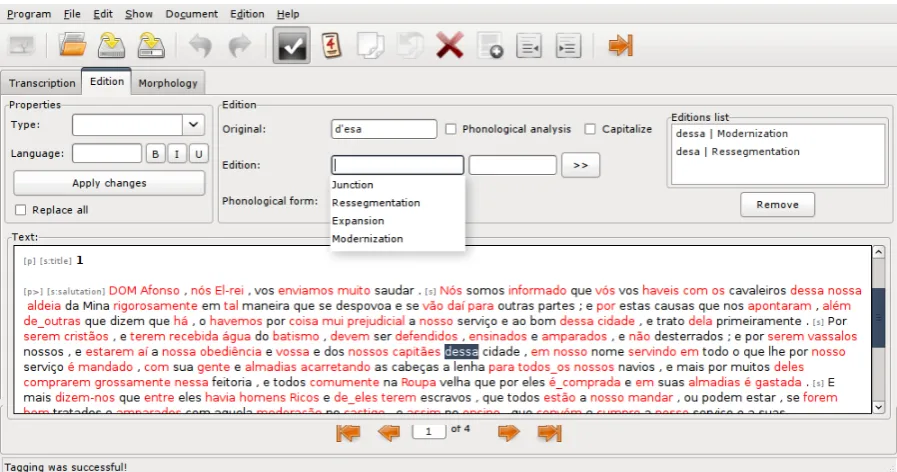Enable the Phonological analysis checkbox

[x=451, y=129]
